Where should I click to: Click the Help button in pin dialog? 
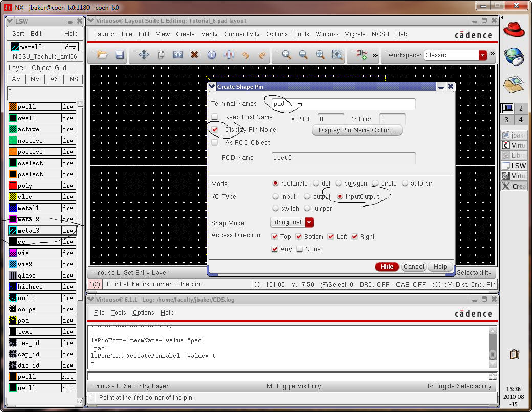coord(440,267)
